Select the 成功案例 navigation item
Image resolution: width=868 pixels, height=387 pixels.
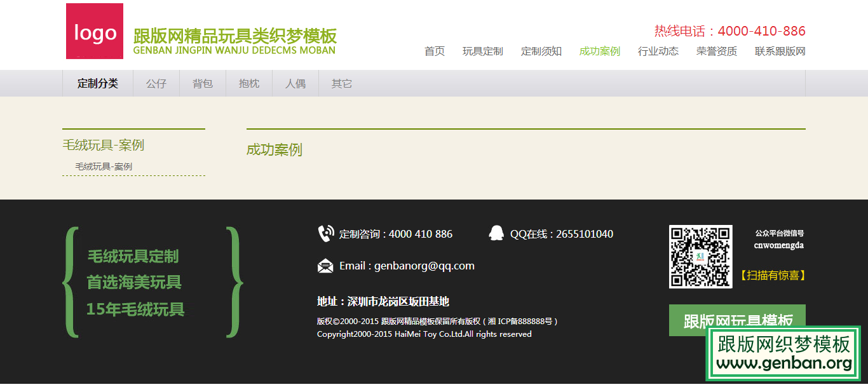coord(599,51)
